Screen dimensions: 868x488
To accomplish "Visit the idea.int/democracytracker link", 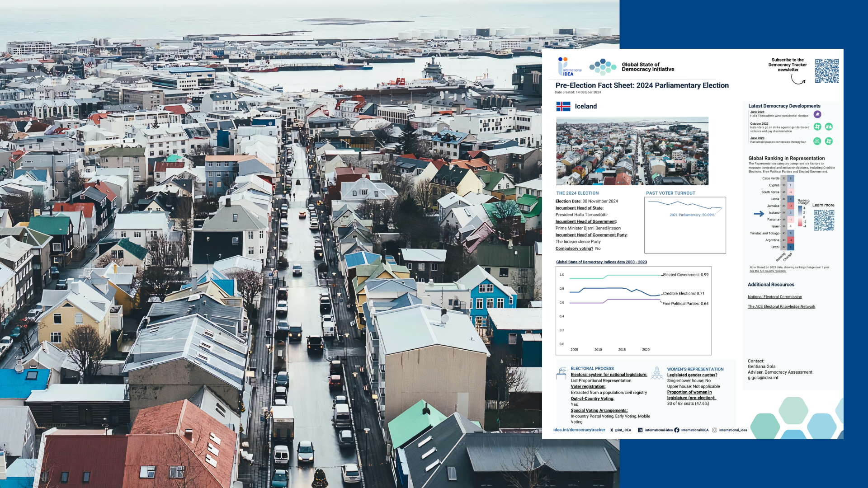I will (579, 430).
